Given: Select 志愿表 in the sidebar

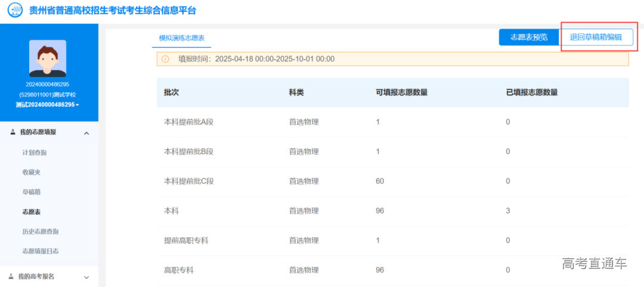Looking at the screenshot, I should click(x=31, y=212).
